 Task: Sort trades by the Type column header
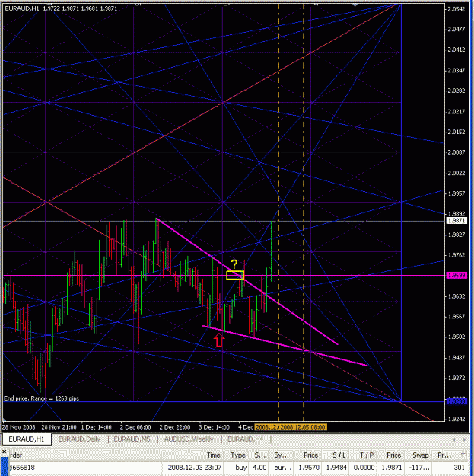(238, 455)
